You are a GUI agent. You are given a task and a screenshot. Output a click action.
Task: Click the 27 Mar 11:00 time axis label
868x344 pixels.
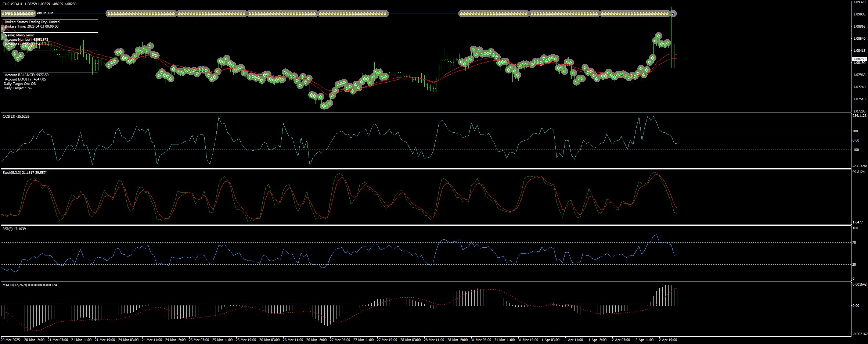(363, 340)
